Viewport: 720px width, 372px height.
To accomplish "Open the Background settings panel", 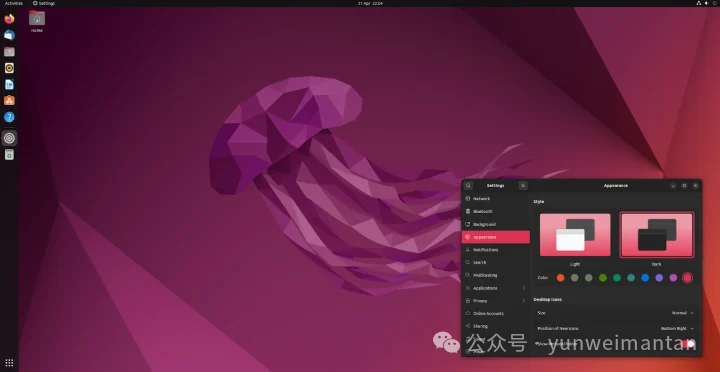I will 496,224.
